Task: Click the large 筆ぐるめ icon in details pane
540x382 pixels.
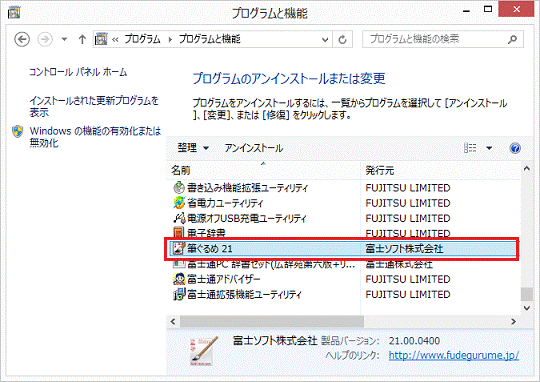Action: point(203,351)
